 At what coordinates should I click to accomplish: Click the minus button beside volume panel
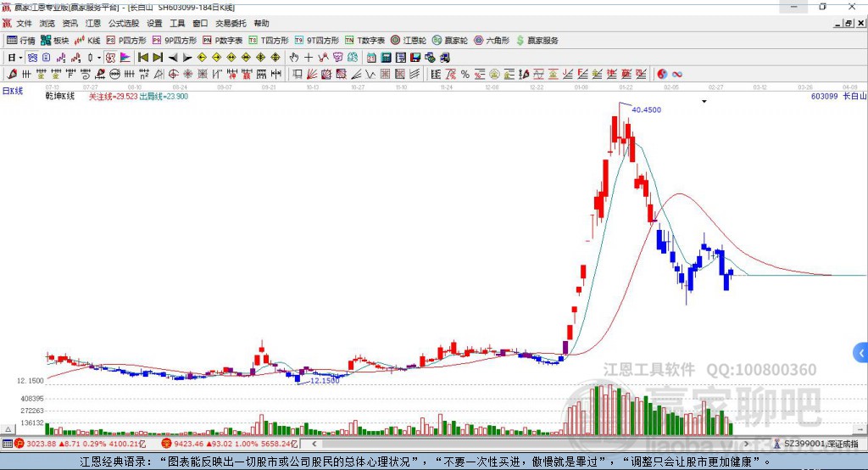pos(860,429)
